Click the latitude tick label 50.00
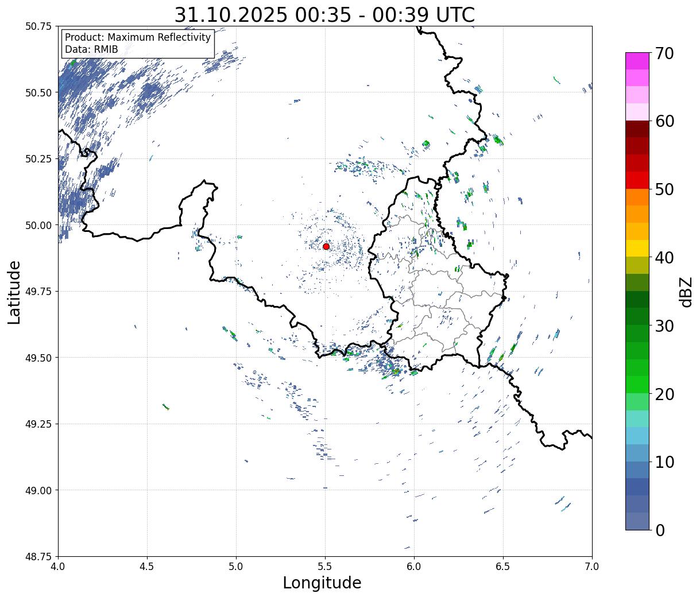Viewport: 700px width, 597px height. click(38, 225)
